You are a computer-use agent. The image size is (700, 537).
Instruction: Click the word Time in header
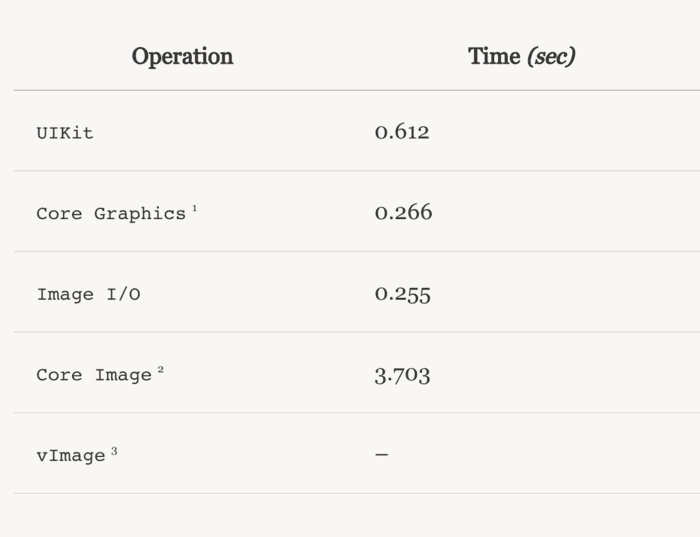click(494, 56)
